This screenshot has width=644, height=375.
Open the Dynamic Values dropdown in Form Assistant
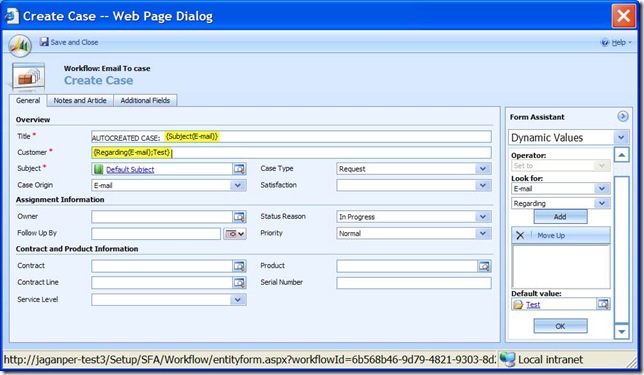621,137
